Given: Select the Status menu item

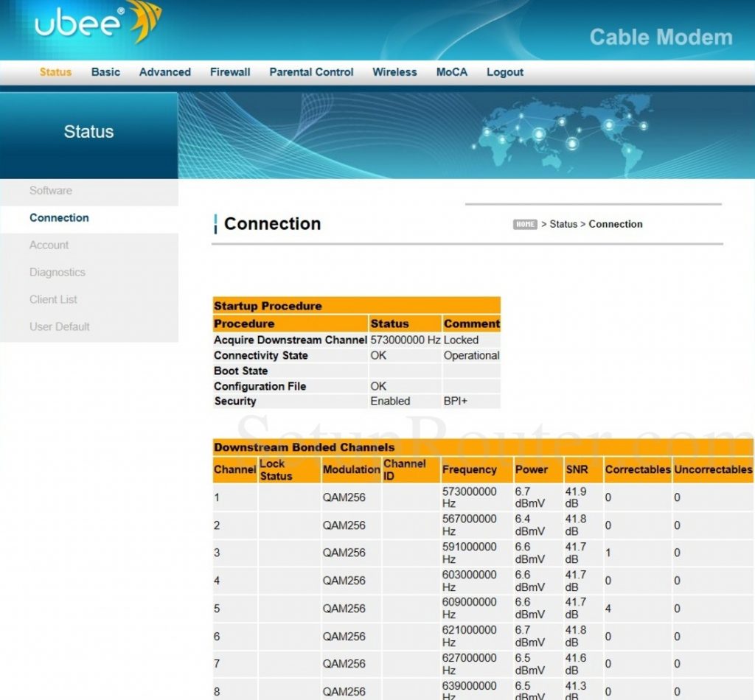Looking at the screenshot, I should pos(55,71).
